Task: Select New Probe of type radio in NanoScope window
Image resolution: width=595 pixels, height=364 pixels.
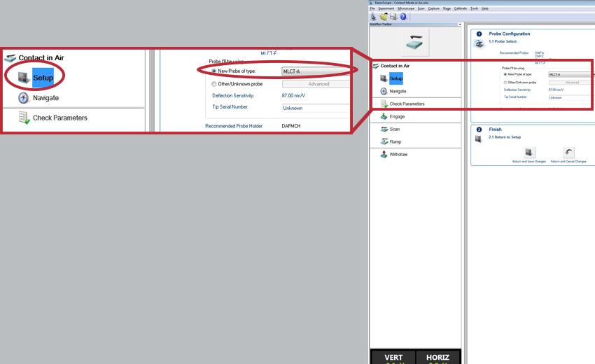Action: pos(505,74)
